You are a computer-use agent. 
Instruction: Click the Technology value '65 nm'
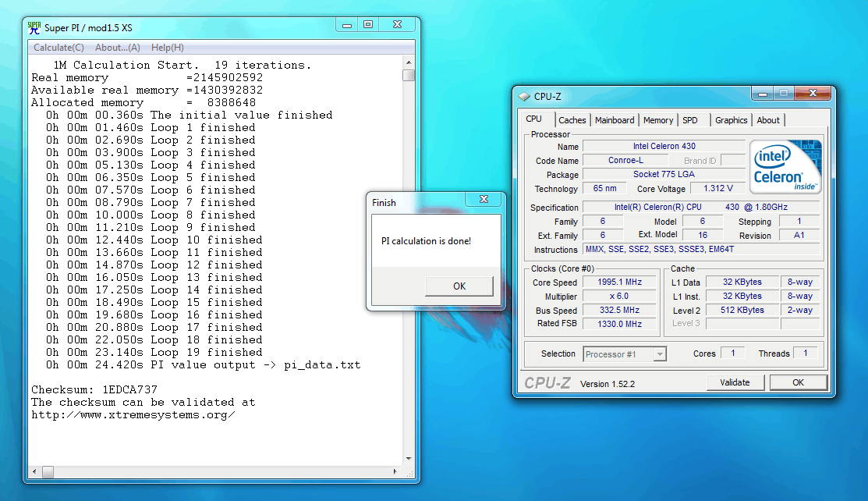[604, 188]
